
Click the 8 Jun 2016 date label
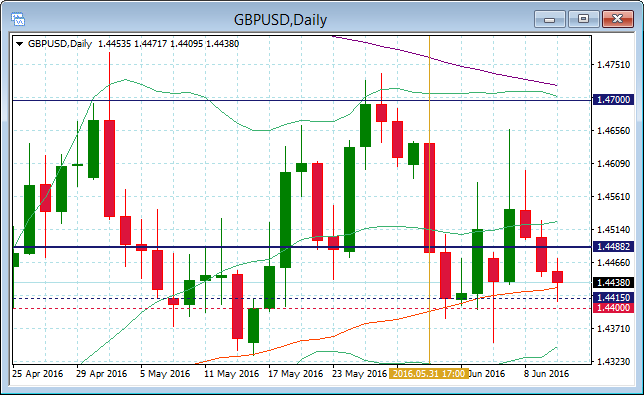(546, 374)
